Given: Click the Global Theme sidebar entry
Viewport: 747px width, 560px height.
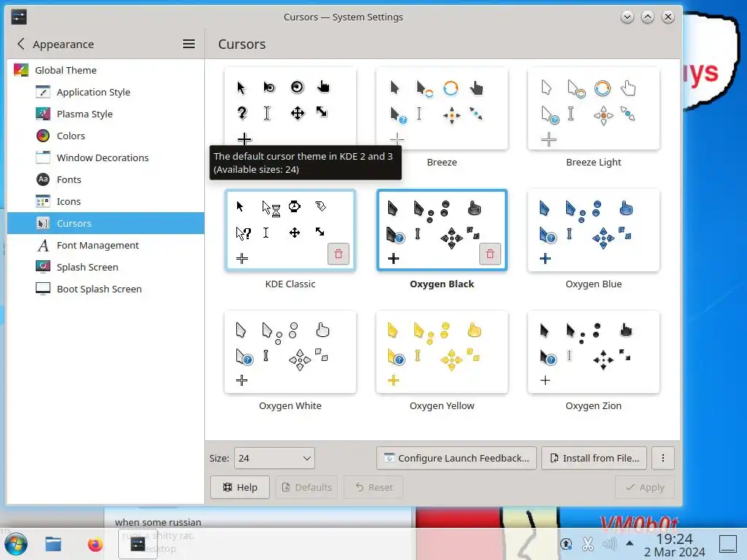Looking at the screenshot, I should pos(106,70).
